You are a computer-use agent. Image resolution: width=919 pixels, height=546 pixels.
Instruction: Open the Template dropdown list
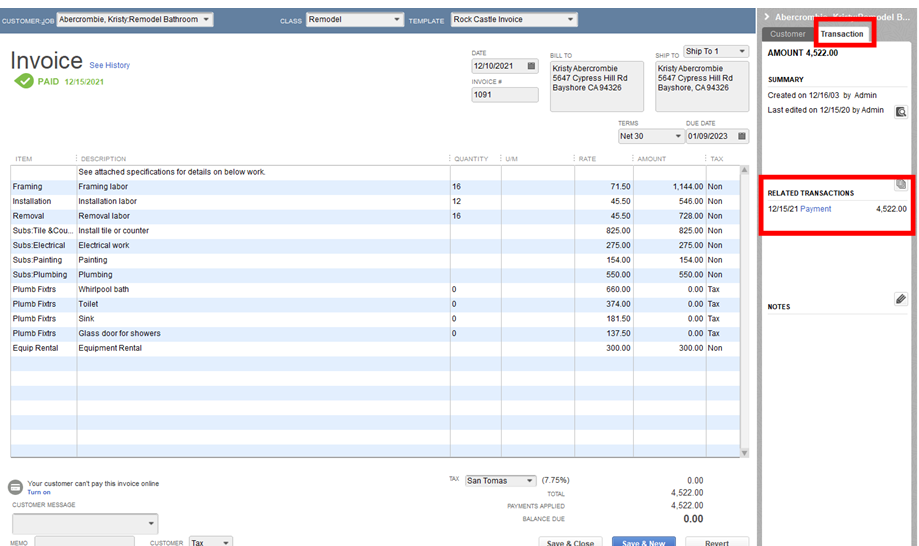(x=571, y=20)
